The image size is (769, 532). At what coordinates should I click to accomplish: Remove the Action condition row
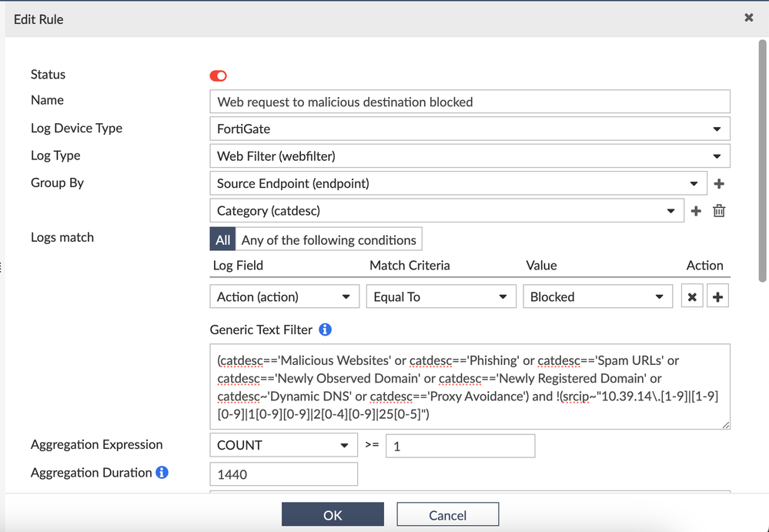pos(692,297)
